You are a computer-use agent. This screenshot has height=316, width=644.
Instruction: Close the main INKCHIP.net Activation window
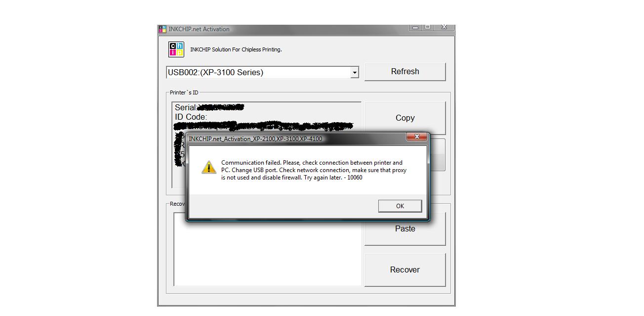[444, 27]
